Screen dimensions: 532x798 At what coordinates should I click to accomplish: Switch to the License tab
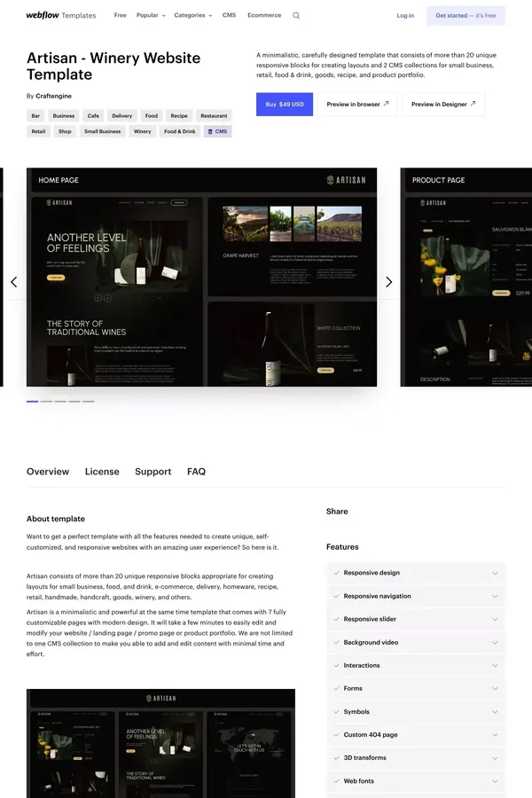(102, 472)
